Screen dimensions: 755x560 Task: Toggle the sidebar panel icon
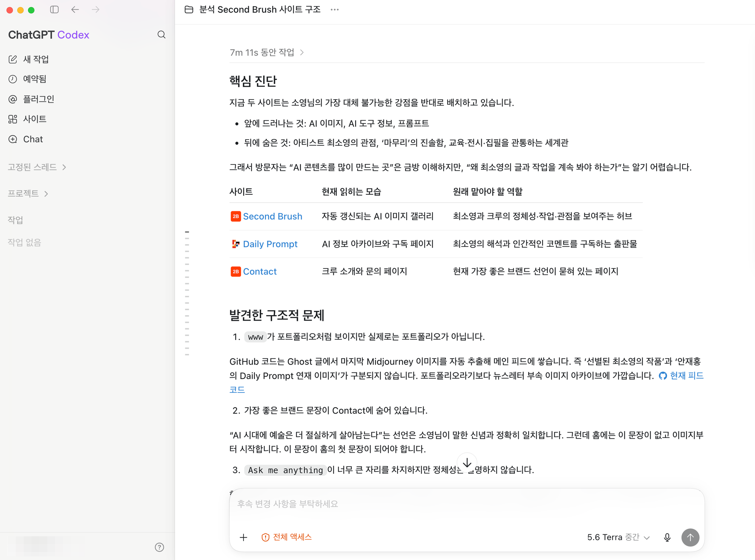(54, 9)
